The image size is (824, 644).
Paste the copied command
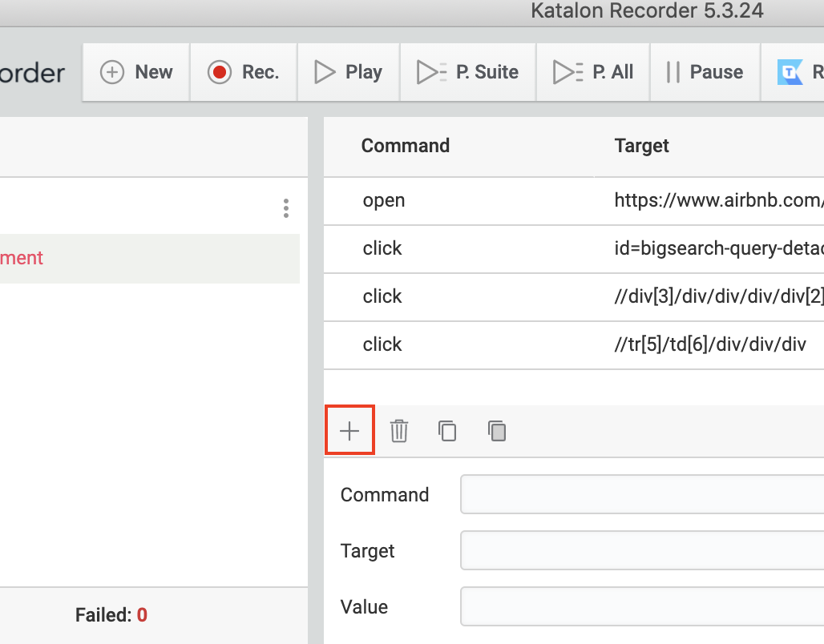tap(497, 431)
